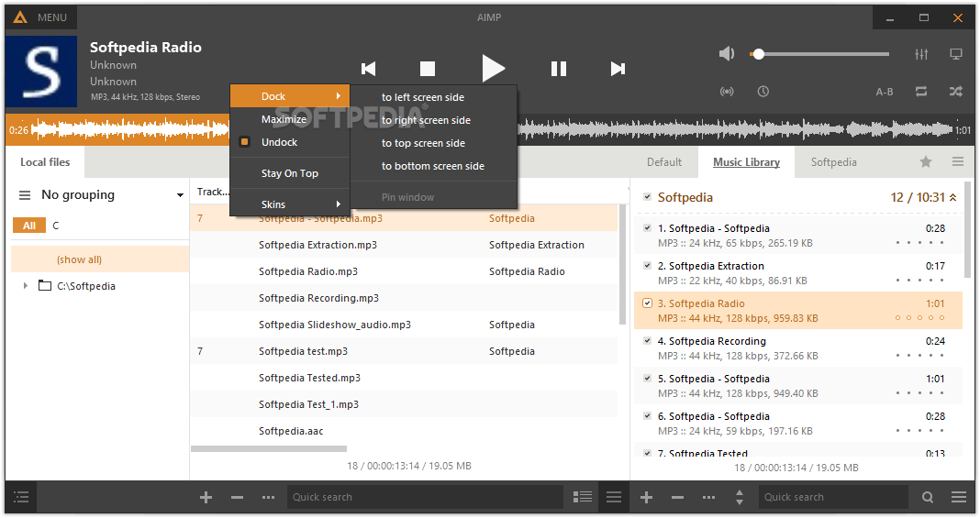Click playlist search magnifier icon
This screenshot has height=518, width=980.
928,498
